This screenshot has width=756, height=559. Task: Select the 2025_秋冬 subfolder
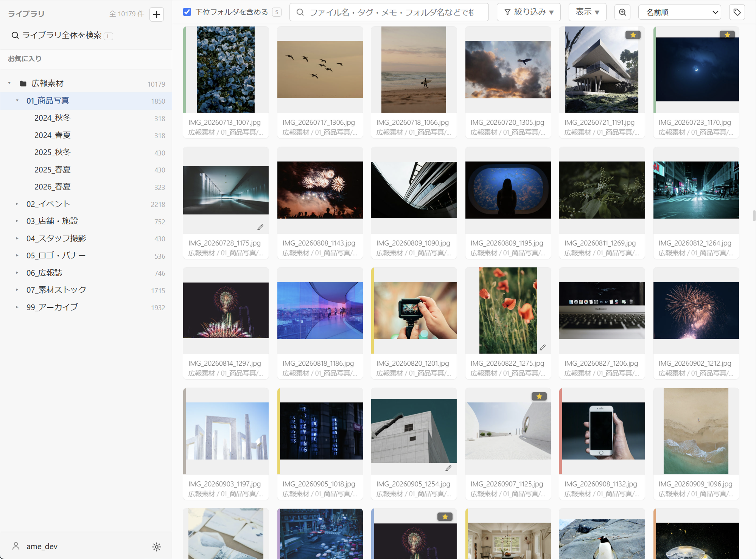pos(86,152)
